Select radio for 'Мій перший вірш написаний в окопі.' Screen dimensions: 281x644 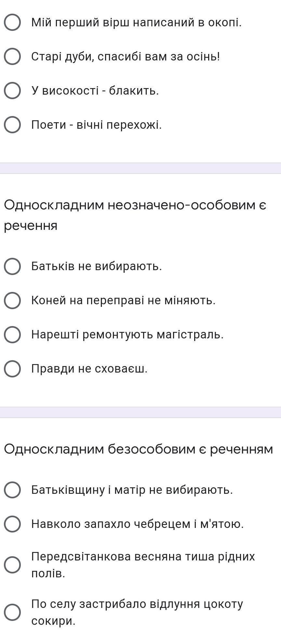click(x=12, y=22)
